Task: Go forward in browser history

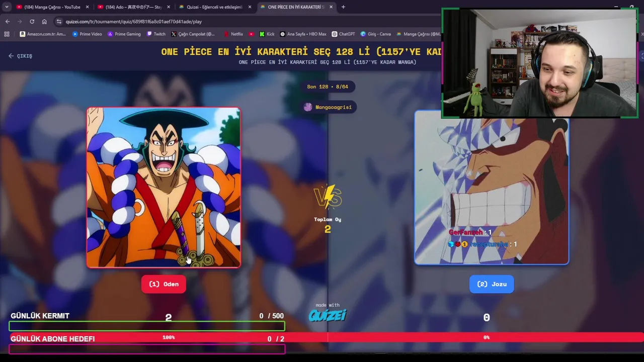Action: coord(20,22)
